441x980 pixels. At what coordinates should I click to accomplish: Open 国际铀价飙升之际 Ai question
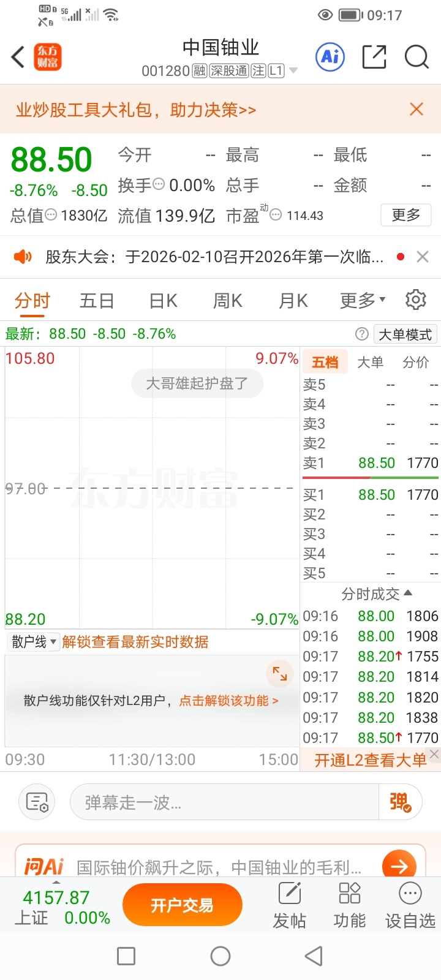click(x=219, y=867)
